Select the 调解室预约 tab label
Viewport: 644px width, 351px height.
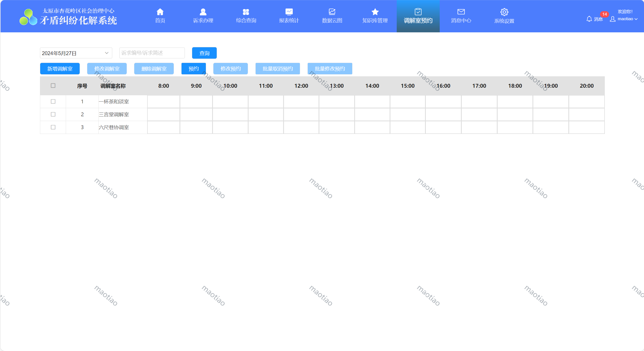click(x=418, y=20)
